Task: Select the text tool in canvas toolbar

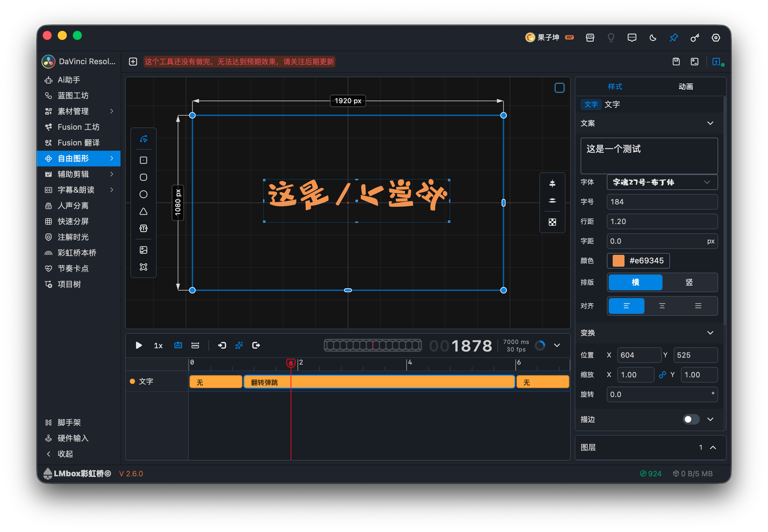Action: click(x=144, y=228)
